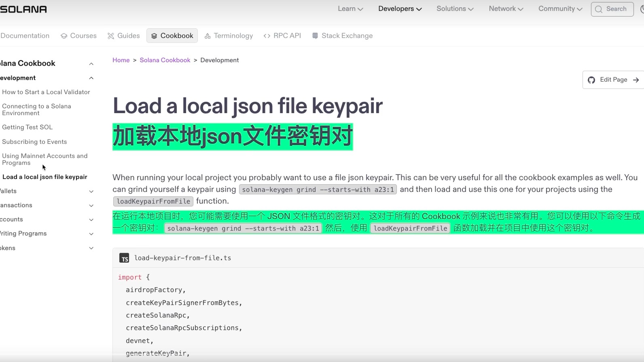Open Subscribing to Events page
This screenshot has height=362, width=644.
[x=34, y=142]
